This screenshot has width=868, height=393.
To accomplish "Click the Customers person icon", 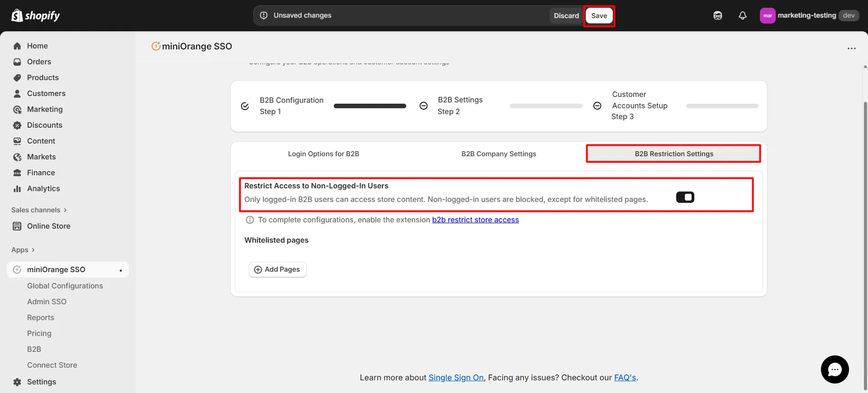I will coord(17,94).
